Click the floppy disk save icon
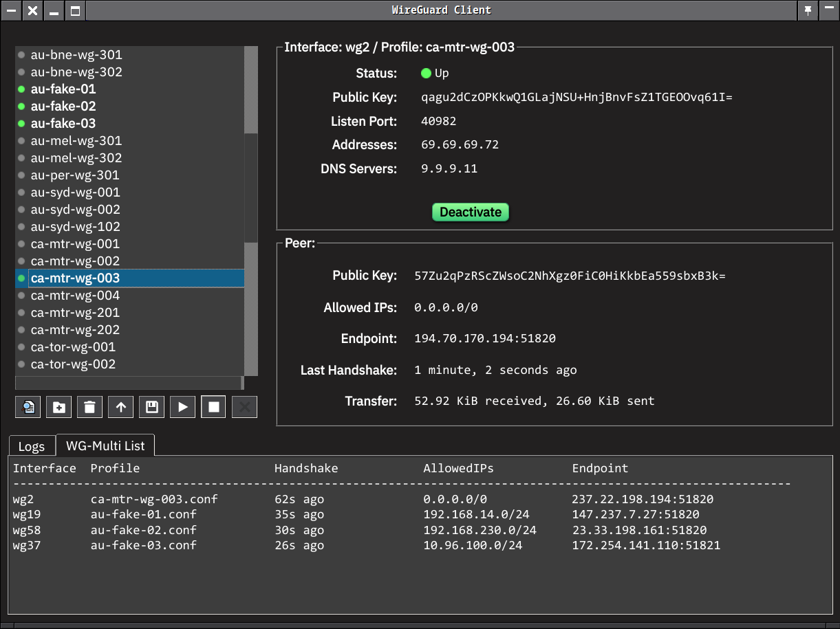Screen dimensions: 840x629 [152, 407]
